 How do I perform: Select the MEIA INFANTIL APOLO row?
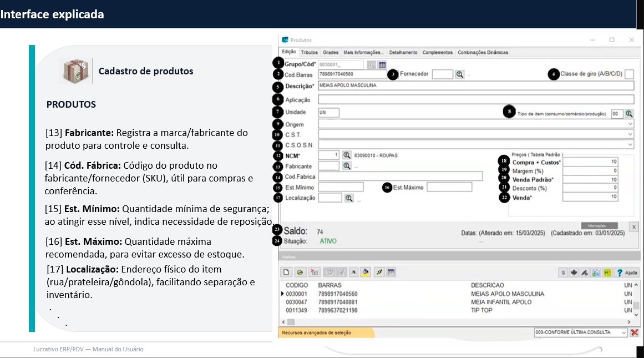pyautogui.click(x=501, y=302)
